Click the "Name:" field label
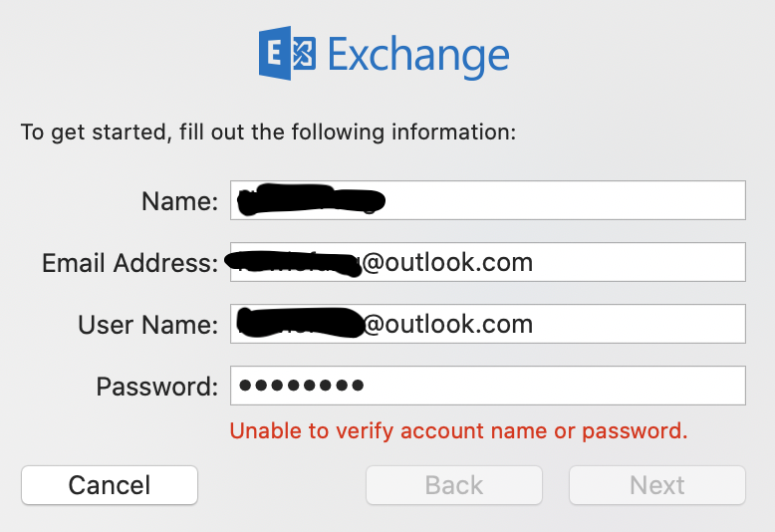The image size is (775, 532). (x=179, y=201)
